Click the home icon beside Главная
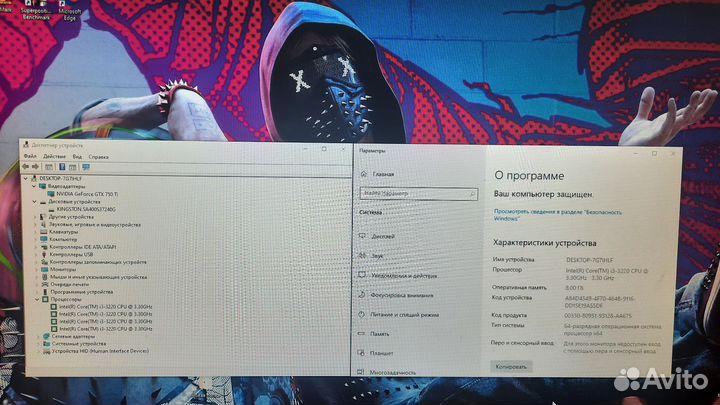This screenshot has height=405, width=720. (364, 174)
